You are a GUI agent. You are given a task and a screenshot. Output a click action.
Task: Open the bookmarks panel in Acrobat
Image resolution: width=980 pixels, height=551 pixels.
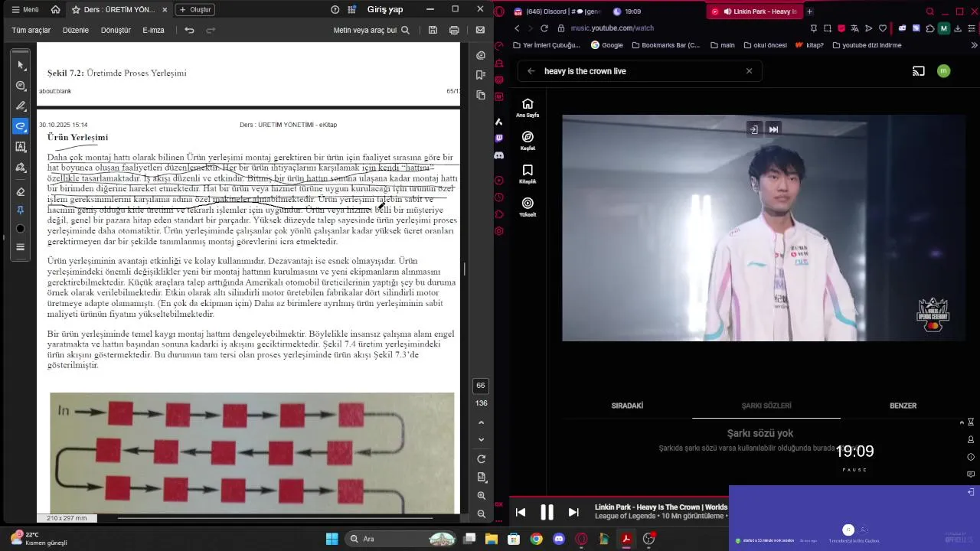(481, 75)
